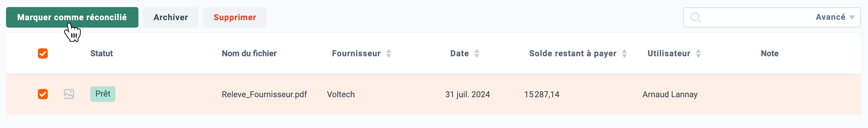The width and height of the screenshot is (868, 128).
Task: Click the red Supprimer button
Action: [x=235, y=17]
